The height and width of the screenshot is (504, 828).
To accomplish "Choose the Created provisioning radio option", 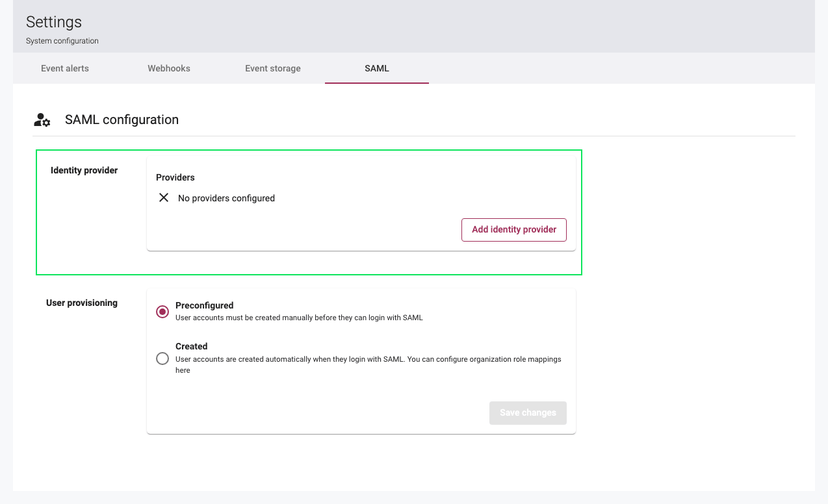I will [162, 359].
